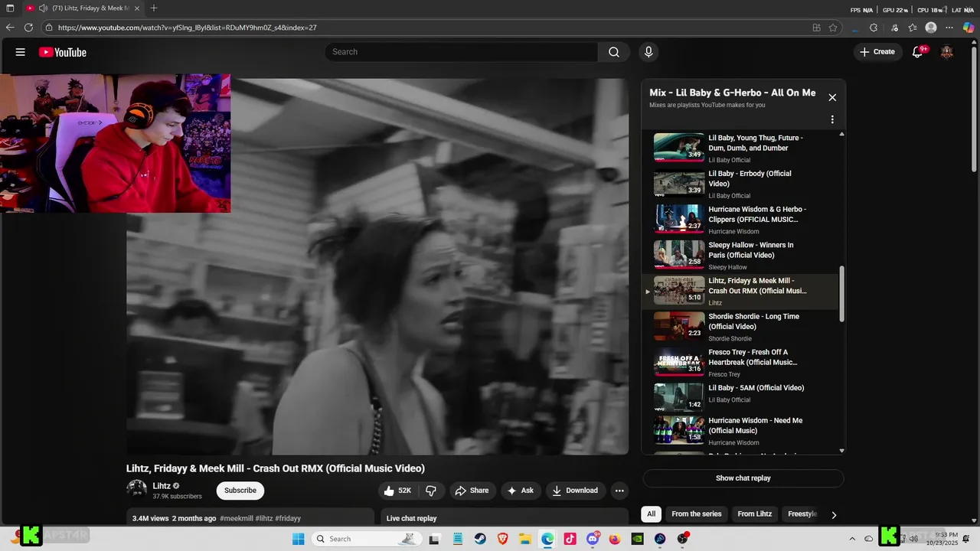Open Mix playlist three-dot options menu
Image resolution: width=980 pixels, height=551 pixels.
click(832, 119)
